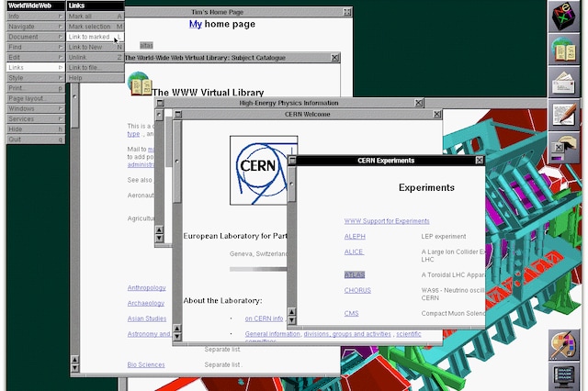Screen dimensions: 588x391
Task: Choose Mark selection in Links menu
Action: [x=96, y=27]
